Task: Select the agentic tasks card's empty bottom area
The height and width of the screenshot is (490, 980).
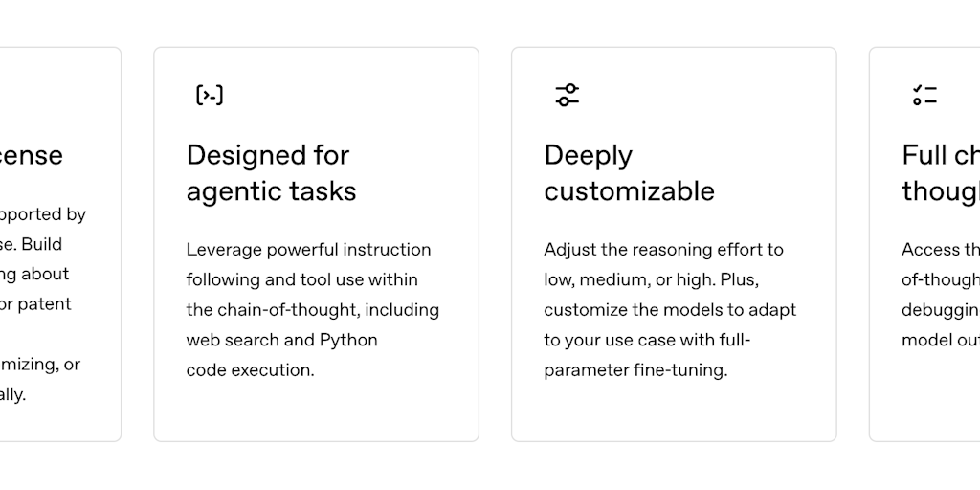Action: tap(316, 412)
